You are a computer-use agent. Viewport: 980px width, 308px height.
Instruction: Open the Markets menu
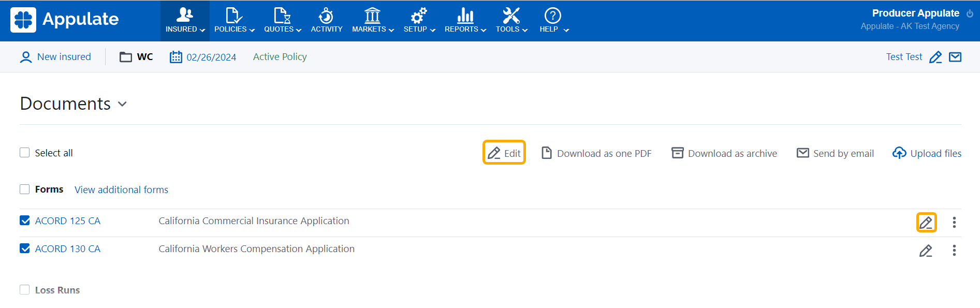click(373, 21)
